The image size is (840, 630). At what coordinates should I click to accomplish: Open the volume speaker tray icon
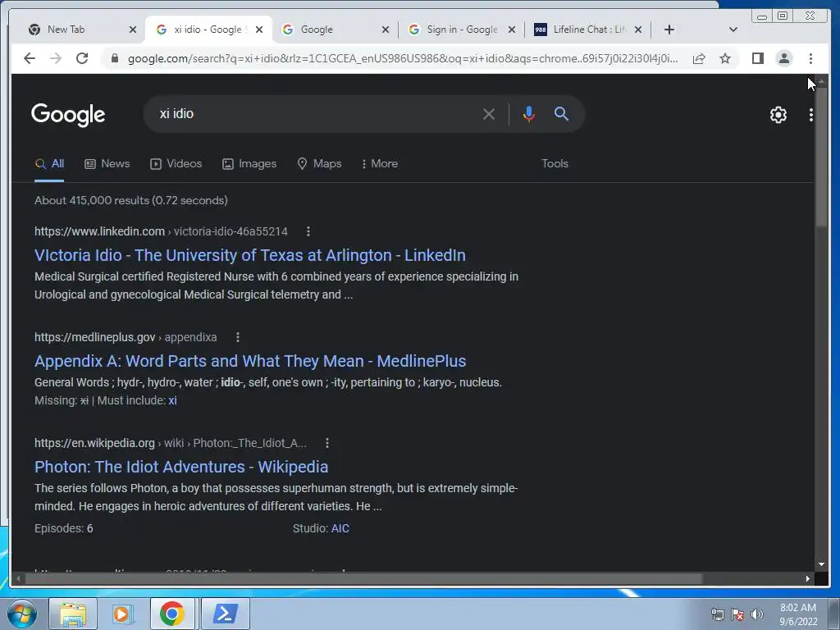coord(756,614)
